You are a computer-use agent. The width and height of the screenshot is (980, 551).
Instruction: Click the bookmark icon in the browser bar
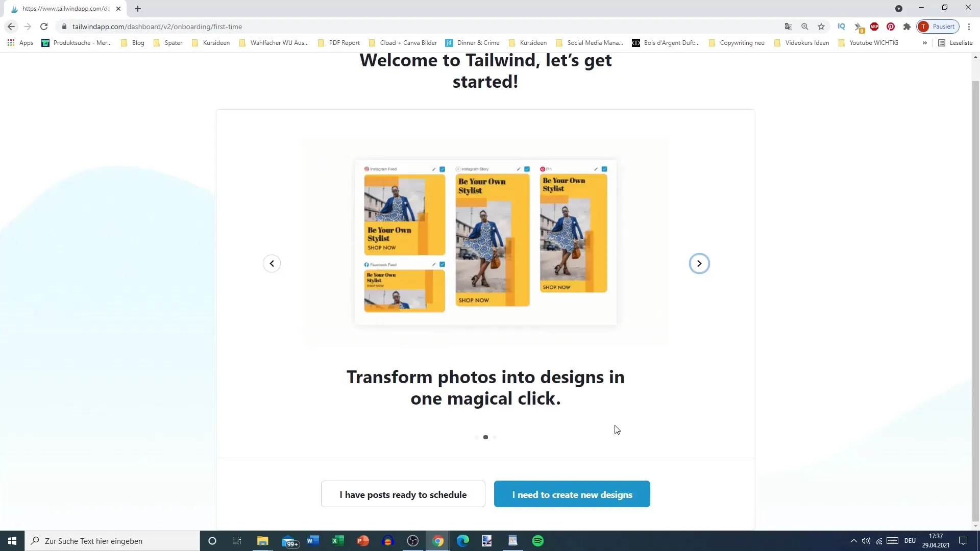pos(822,27)
